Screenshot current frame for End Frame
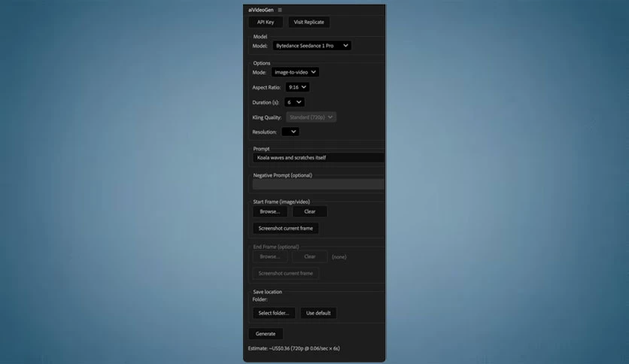629x364 pixels. point(286,274)
